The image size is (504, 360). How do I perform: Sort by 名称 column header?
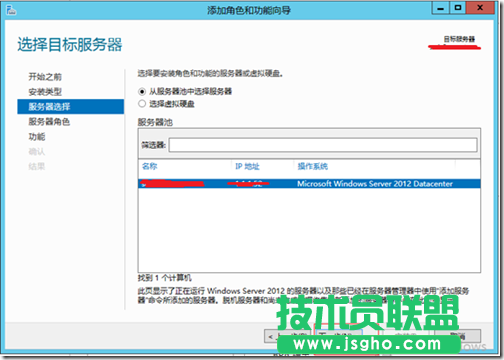tap(150, 166)
